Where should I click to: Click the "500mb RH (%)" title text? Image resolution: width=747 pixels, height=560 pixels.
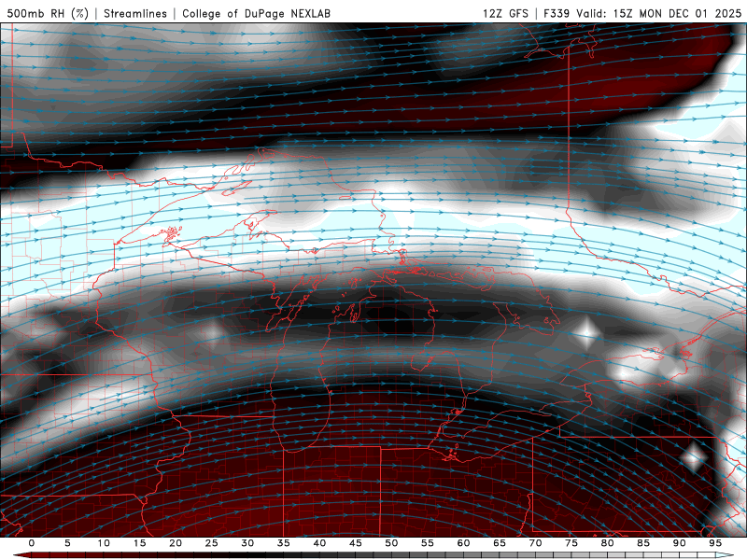point(48,13)
